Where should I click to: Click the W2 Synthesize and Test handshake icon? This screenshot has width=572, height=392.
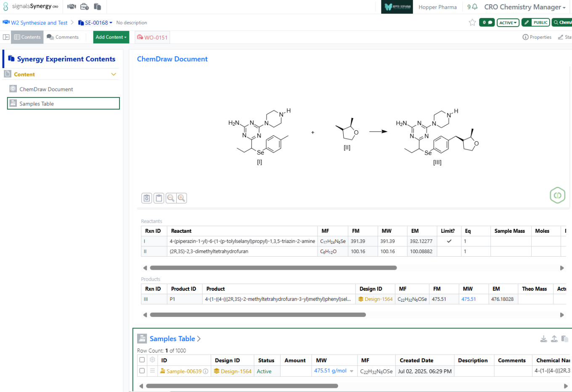(6, 22)
